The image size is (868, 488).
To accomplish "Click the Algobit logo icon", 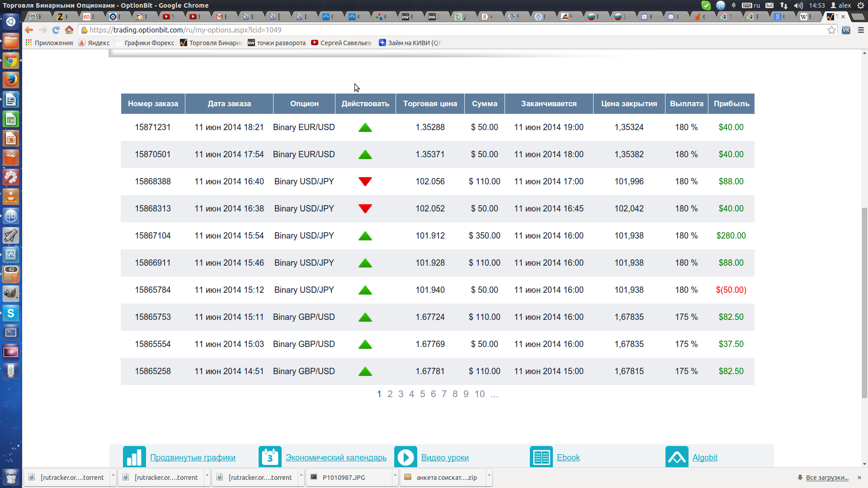I will point(677,457).
